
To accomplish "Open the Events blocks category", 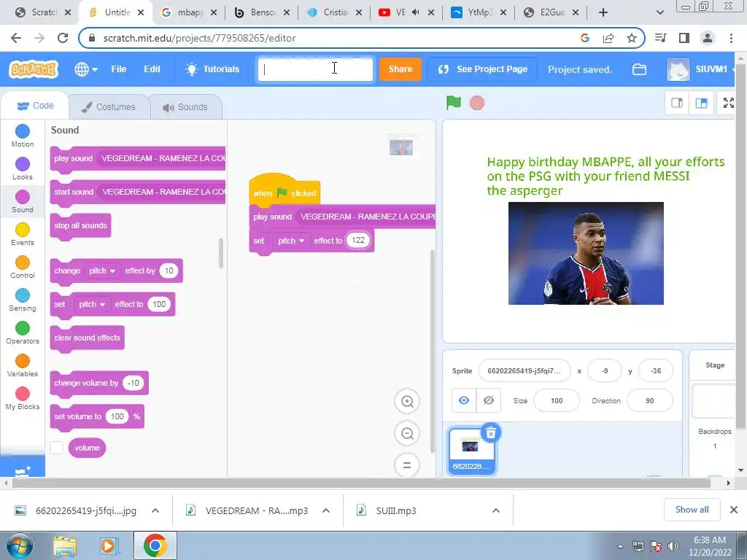I will tap(23, 234).
